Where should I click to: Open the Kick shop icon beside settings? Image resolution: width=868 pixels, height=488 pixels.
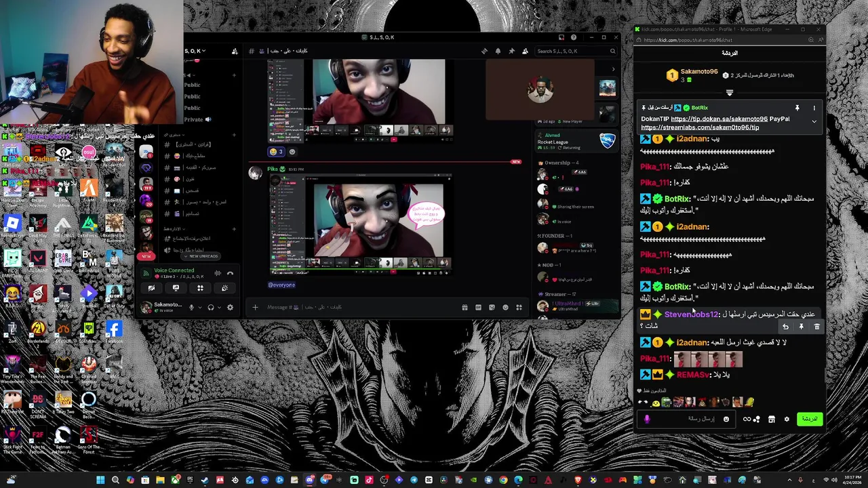[771, 419]
